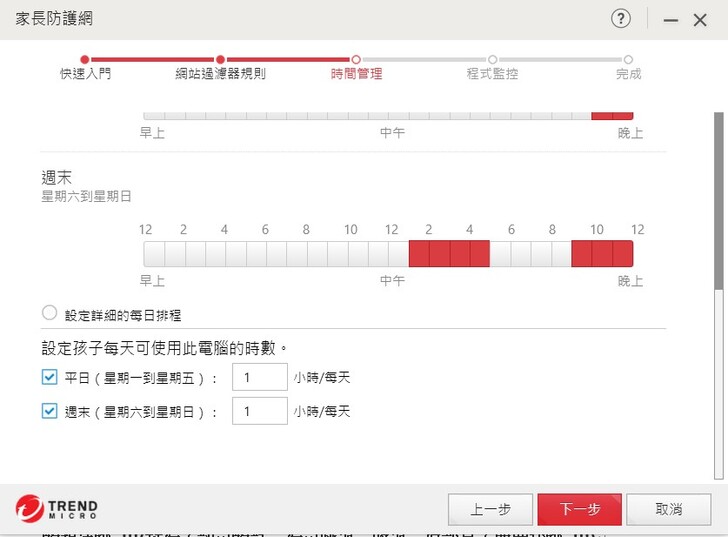
Task: Select the 程式監控 step
Action: point(492,67)
